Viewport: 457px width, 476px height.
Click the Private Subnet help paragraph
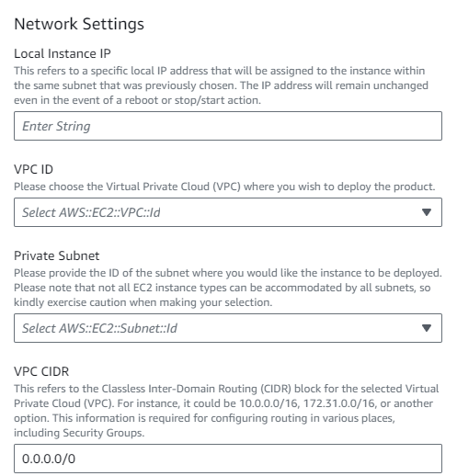click(228, 288)
